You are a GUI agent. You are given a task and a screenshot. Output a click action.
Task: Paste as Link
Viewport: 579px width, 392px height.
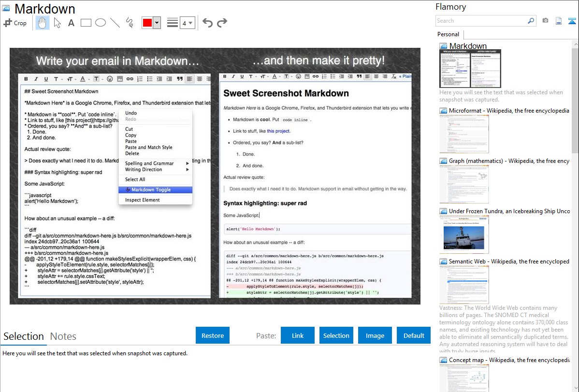[x=298, y=335]
